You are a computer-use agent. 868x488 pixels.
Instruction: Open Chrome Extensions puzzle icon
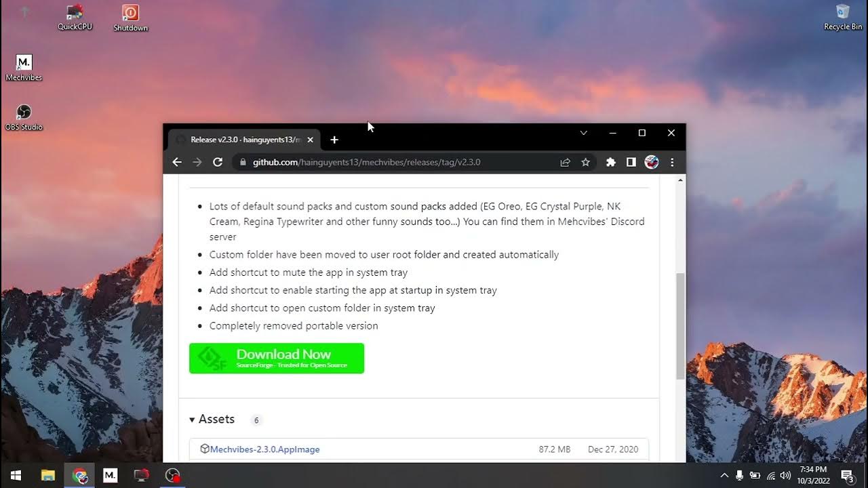[610, 162]
